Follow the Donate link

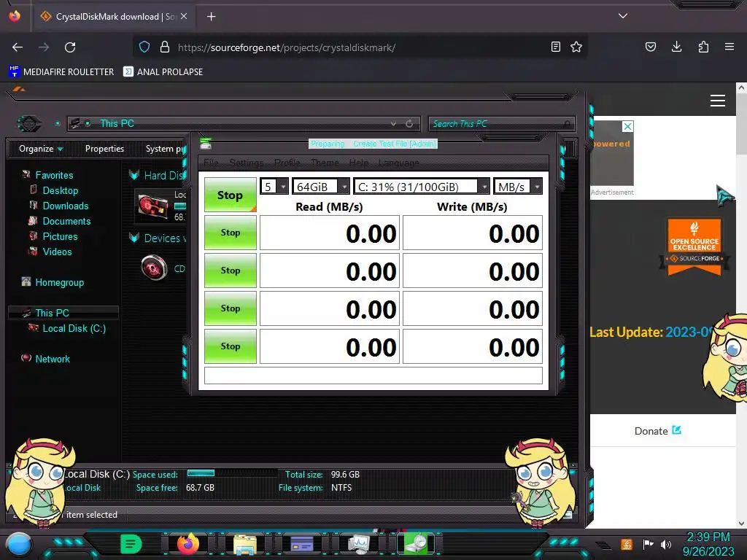[658, 431]
